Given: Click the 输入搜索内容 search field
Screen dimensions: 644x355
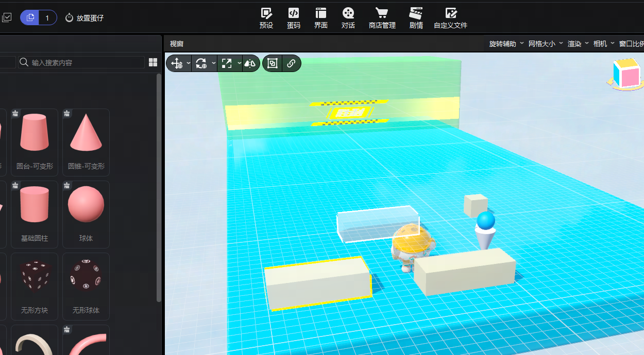Looking at the screenshot, I should pos(81,62).
